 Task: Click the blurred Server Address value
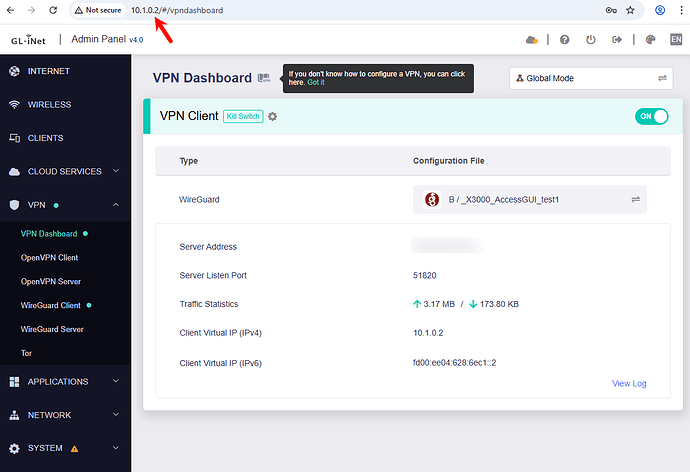pos(448,246)
